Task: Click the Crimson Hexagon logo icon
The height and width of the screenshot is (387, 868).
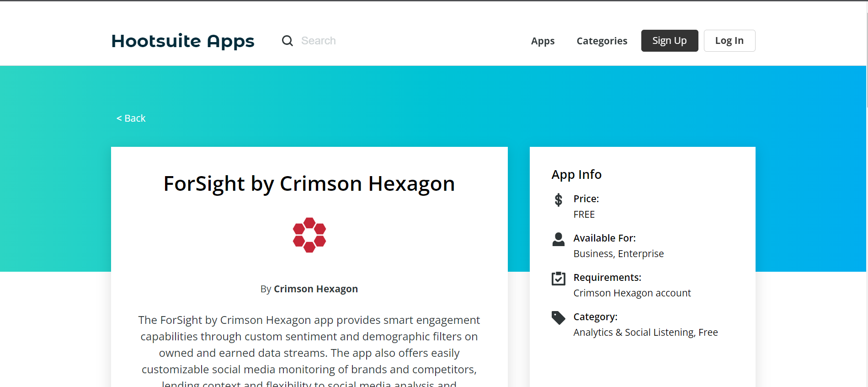Action: click(309, 235)
